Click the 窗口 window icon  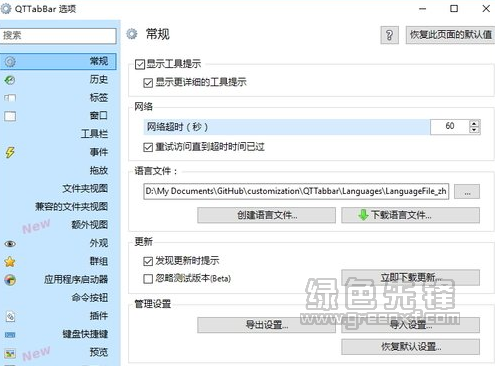10,116
